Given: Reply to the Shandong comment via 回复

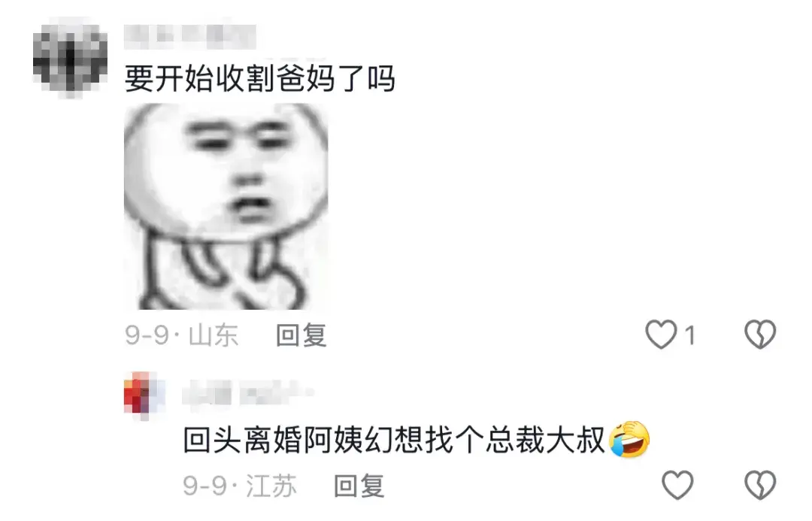Looking at the screenshot, I should [301, 335].
